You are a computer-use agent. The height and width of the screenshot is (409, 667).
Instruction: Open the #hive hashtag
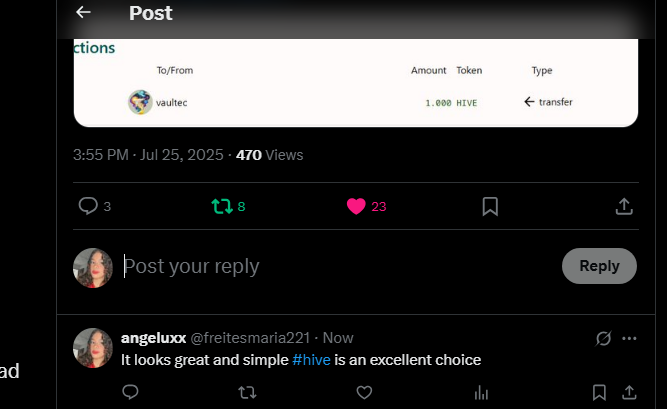pos(311,360)
